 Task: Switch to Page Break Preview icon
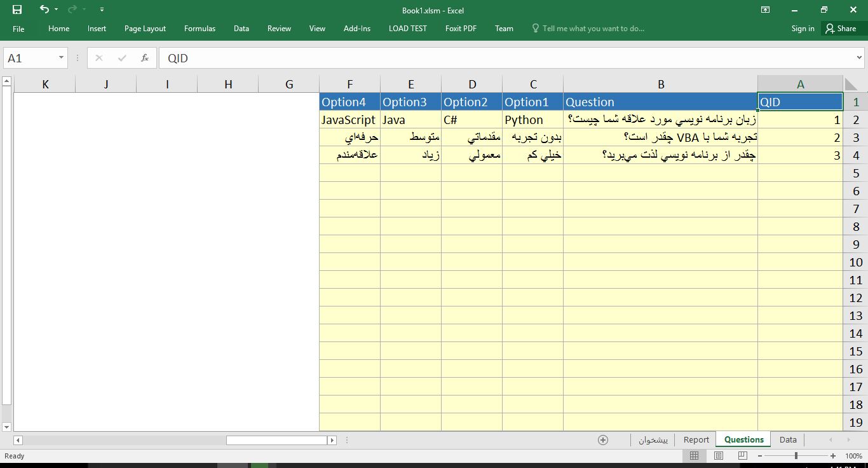coord(743,456)
